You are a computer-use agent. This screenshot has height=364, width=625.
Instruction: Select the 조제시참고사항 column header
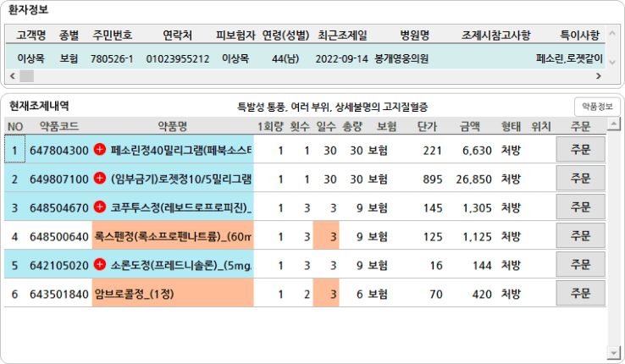[496, 35]
